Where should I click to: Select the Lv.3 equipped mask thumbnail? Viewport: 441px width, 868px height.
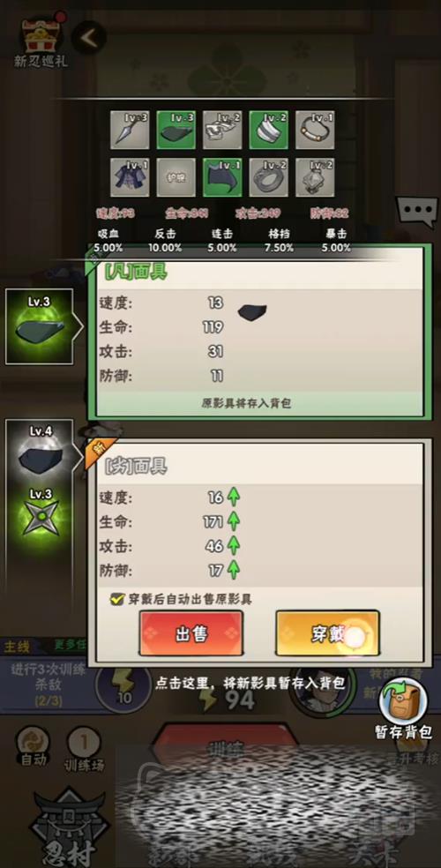pos(40,326)
